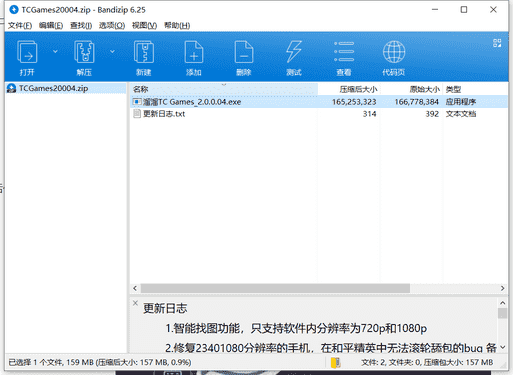Click the grid layout icon in toolbar corner
The width and height of the screenshot is (513, 375).
[x=497, y=43]
